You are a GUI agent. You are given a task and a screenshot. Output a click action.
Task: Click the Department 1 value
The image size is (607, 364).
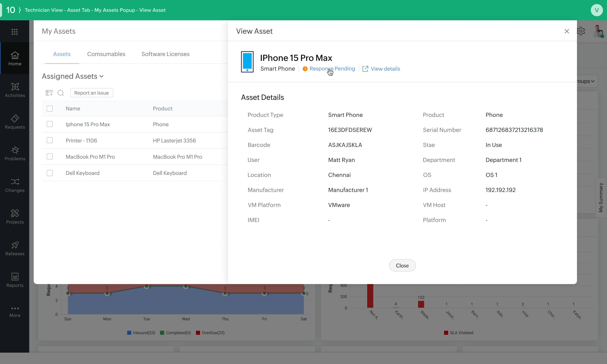click(x=503, y=160)
